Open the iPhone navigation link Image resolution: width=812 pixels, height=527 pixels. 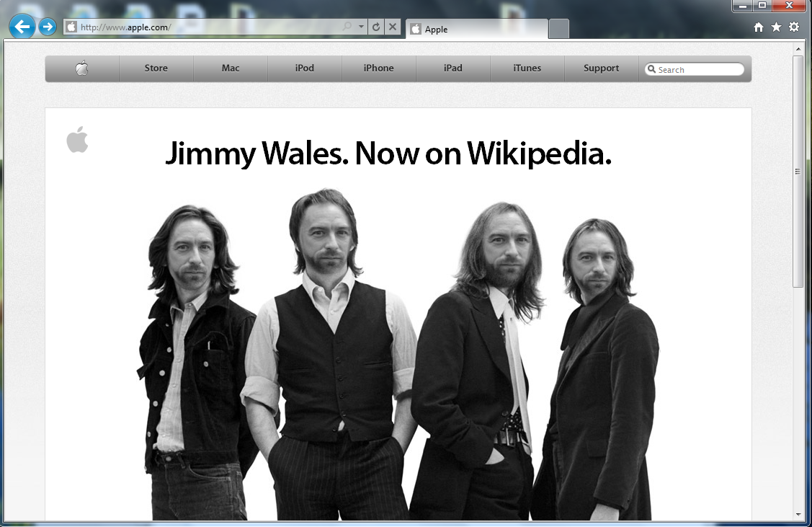378,68
